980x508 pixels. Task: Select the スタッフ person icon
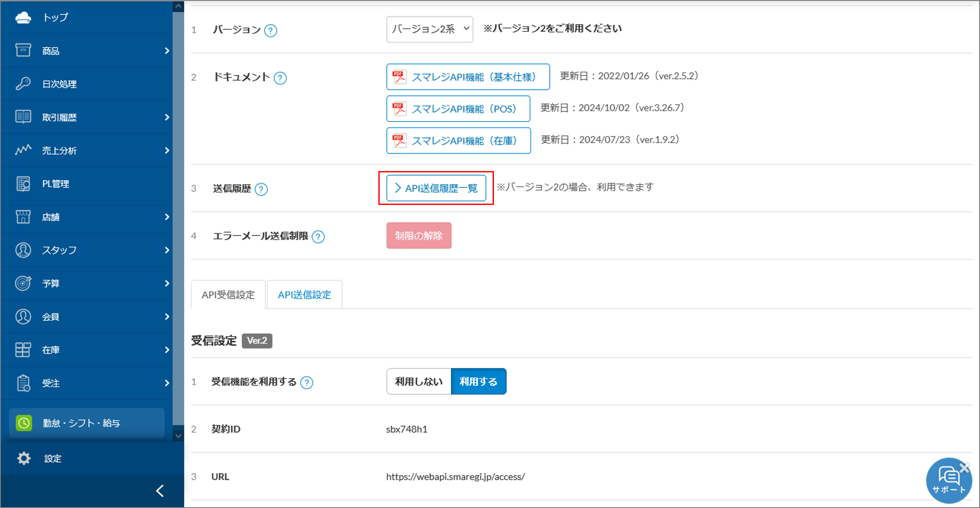[x=23, y=250]
